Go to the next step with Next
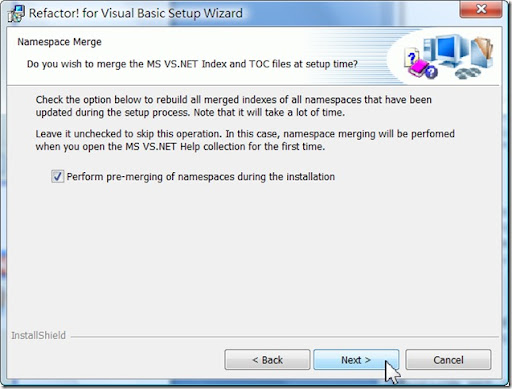512x389 pixels. pos(356,360)
